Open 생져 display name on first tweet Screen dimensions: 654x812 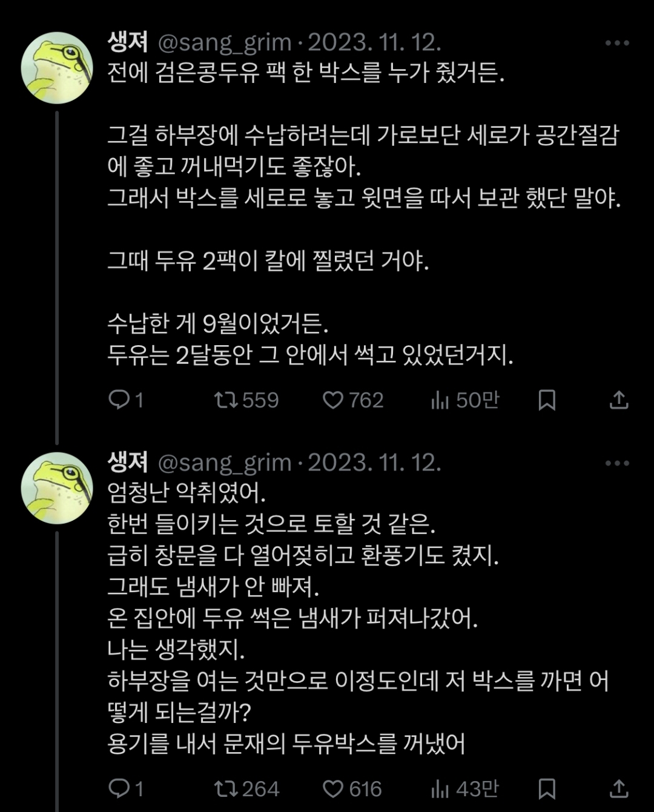[x=128, y=42]
